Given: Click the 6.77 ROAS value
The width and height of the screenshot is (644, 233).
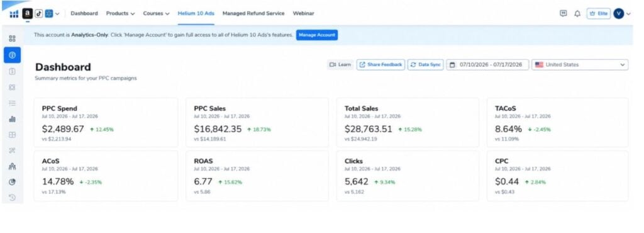Looking at the screenshot, I should point(203,181).
